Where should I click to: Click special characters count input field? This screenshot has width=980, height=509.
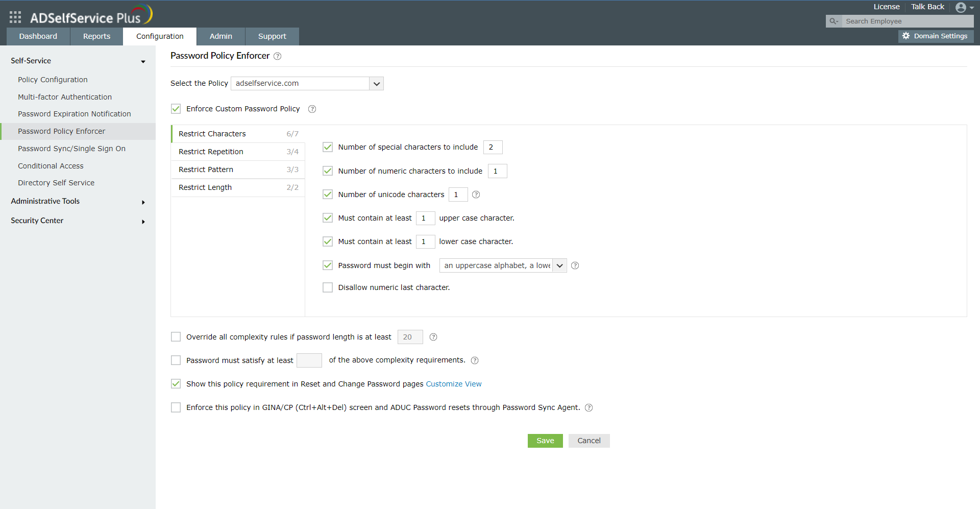[493, 147]
